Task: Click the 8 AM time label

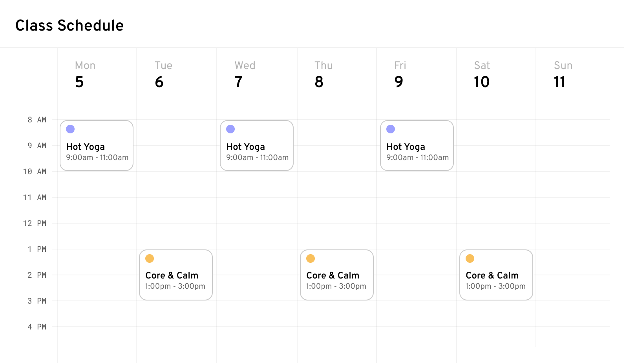Action: coord(37,120)
